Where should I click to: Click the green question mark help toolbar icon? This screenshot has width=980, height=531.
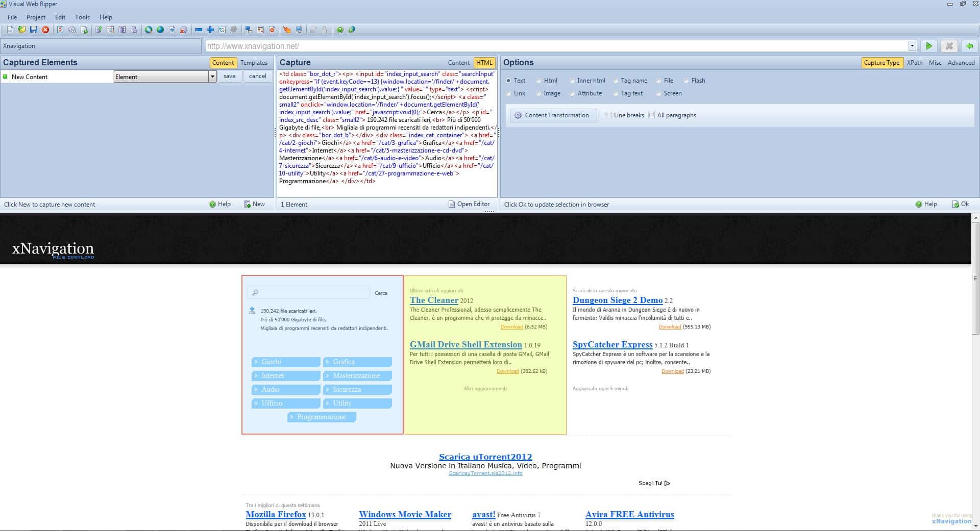pos(340,30)
